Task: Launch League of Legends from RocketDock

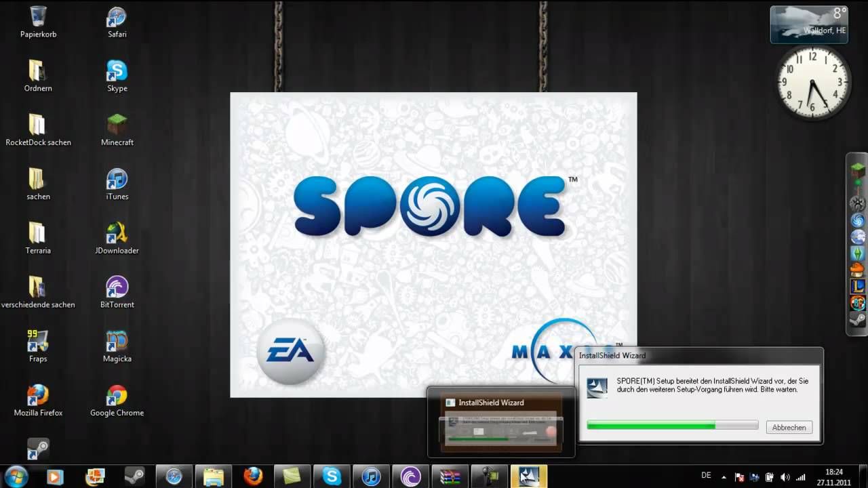Action: tap(858, 287)
